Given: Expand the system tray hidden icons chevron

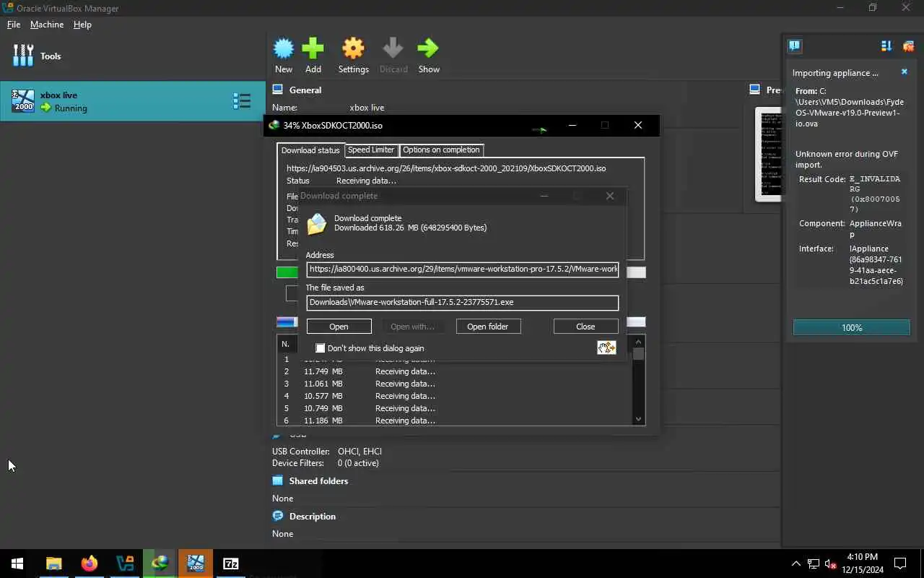Looking at the screenshot, I should [796, 564].
